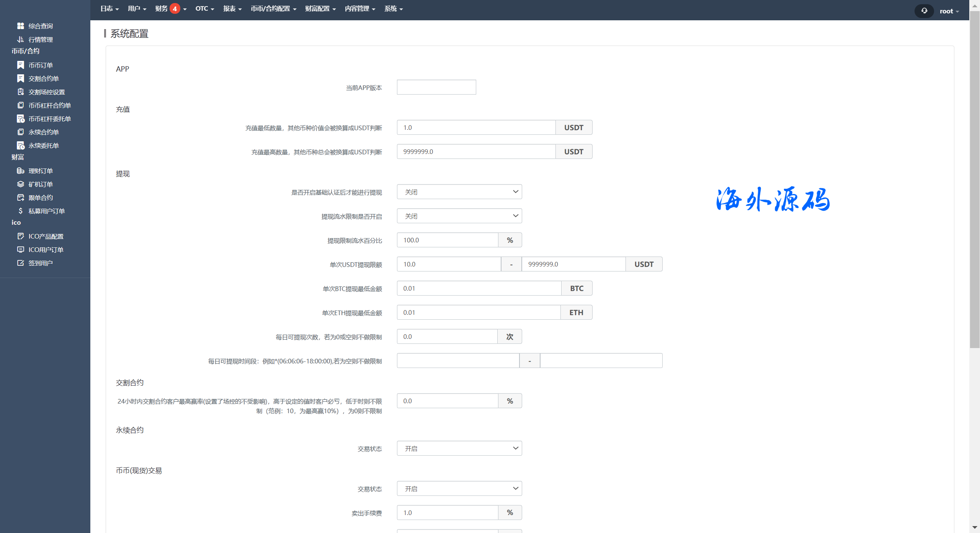This screenshot has height=533, width=980.
Task: Click the 行情管理 sort icon
Action: click(x=21, y=39)
